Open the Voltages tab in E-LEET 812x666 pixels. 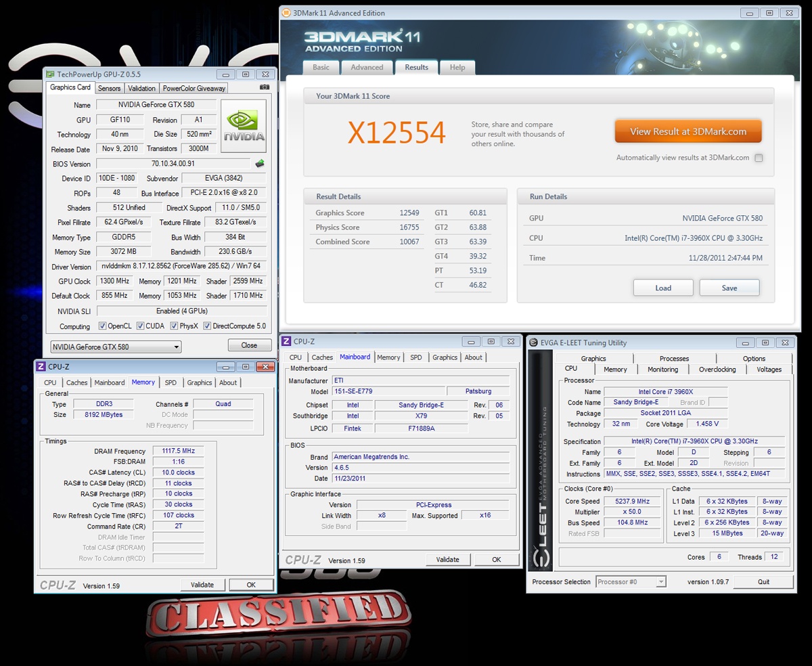click(769, 370)
